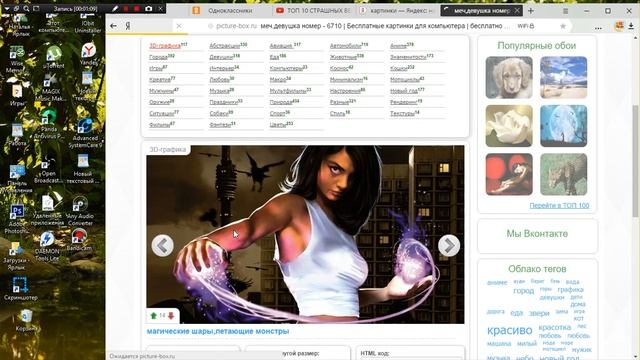Viewport: 640px width, 360px height.
Task: Open beach sky wallpaper thumbnail
Action: (x=564, y=77)
